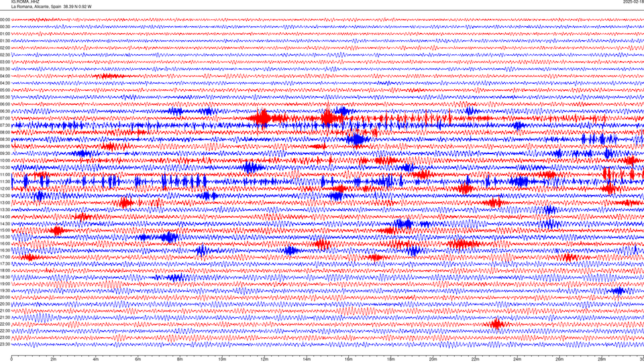This screenshot has width=644, height=362.
Task: Select the 19:30 time row label
Action: point(5,290)
